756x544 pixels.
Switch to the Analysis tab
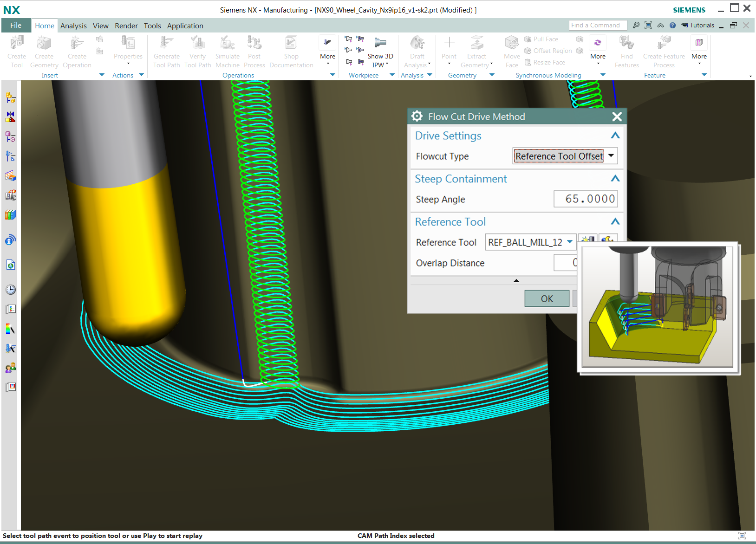pos(73,26)
